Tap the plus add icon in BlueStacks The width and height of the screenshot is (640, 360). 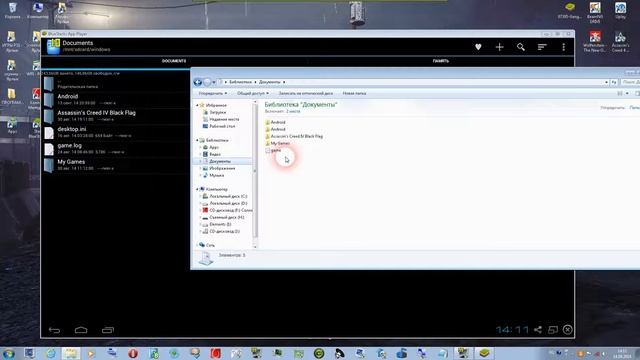click(499, 47)
